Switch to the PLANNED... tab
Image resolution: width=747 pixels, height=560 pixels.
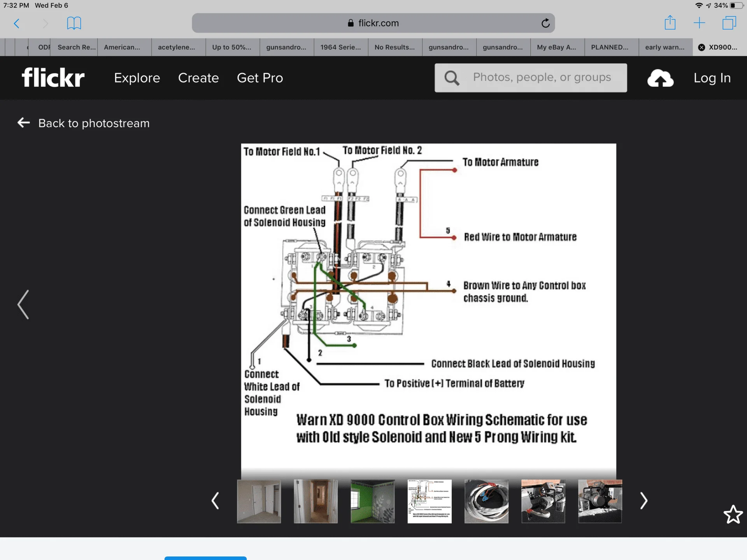[x=612, y=47]
